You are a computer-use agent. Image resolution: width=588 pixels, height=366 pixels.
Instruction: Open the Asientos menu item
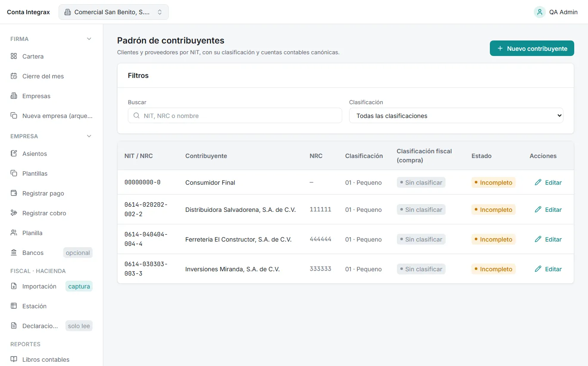pos(52,154)
